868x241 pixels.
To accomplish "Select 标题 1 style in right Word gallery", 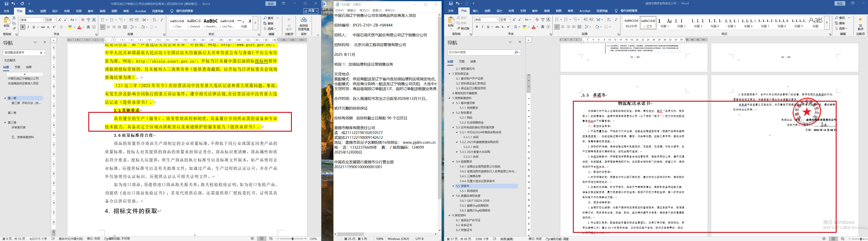I will 664,23.
